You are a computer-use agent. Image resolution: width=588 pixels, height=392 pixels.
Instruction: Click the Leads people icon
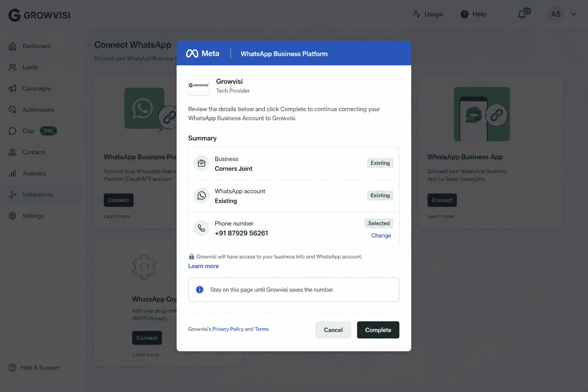pos(13,67)
